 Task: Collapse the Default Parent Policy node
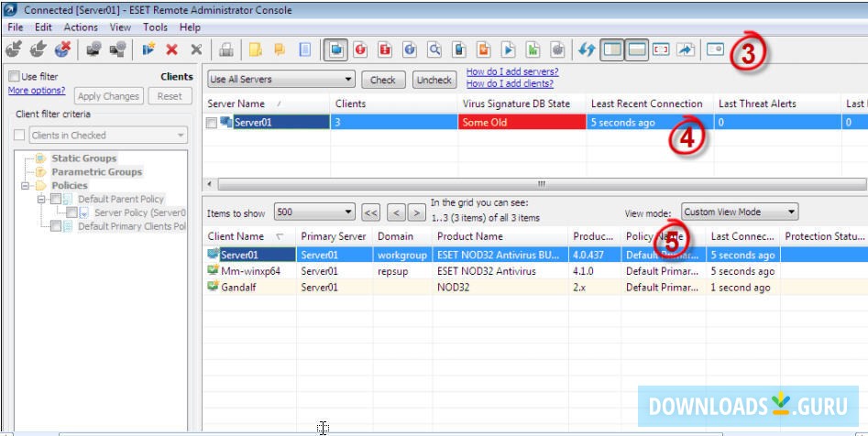tap(41, 199)
